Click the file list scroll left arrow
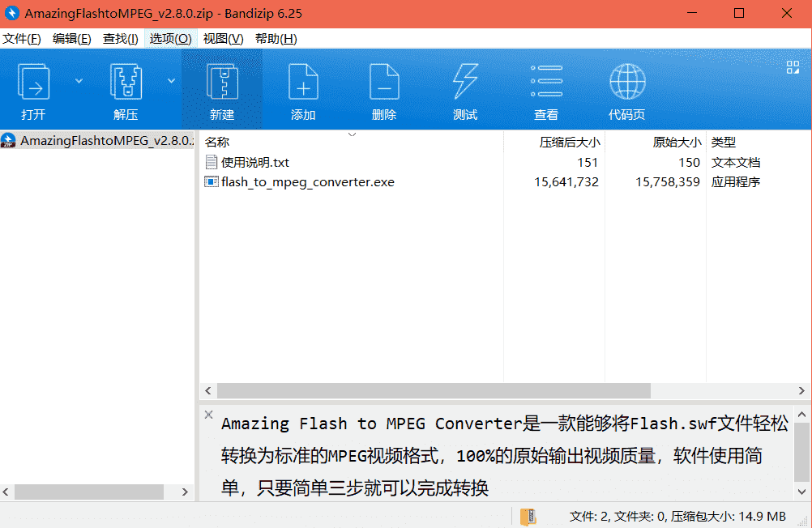The width and height of the screenshot is (812, 528). [x=208, y=391]
